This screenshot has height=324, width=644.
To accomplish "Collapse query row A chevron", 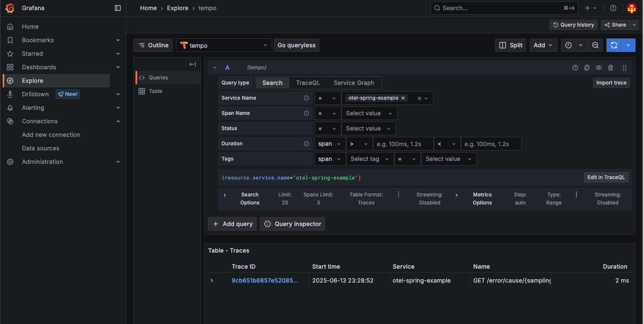I will click(x=215, y=68).
